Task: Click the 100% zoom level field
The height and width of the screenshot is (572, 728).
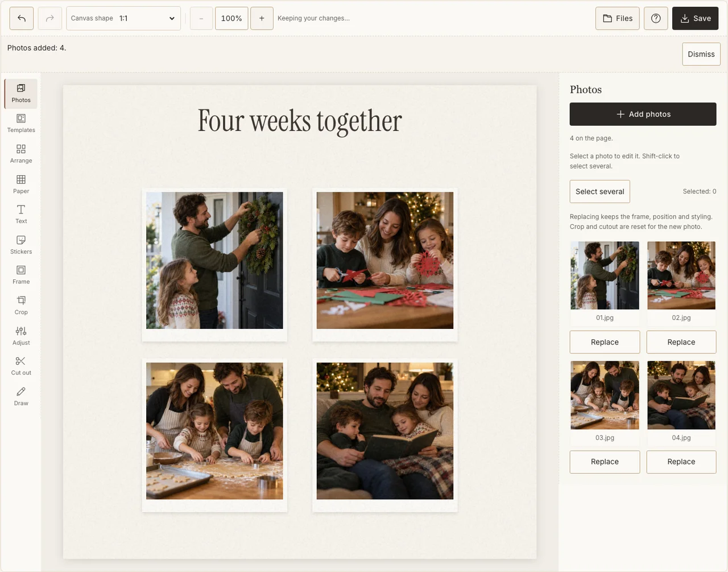Action: (x=231, y=18)
